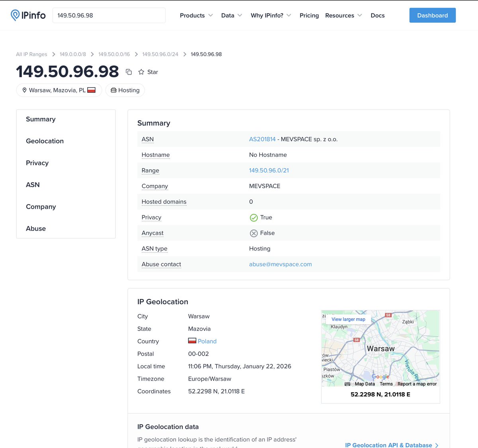Screen dimensions: 478x448
Task: Click the Warsaw map preview
Action: (x=380, y=348)
